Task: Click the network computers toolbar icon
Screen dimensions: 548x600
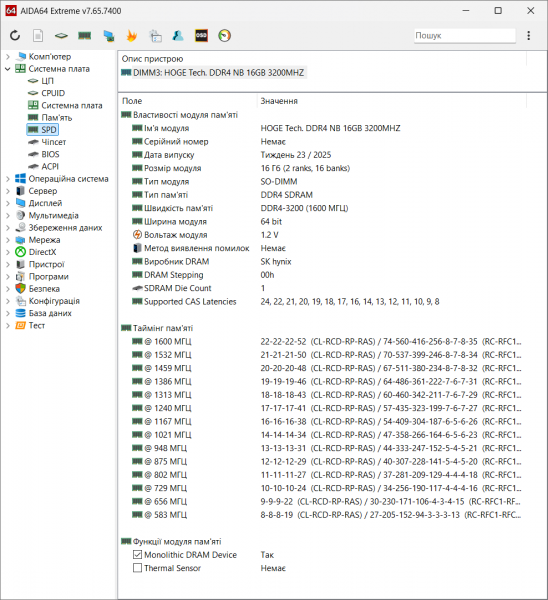Action: pyautogui.click(x=109, y=36)
